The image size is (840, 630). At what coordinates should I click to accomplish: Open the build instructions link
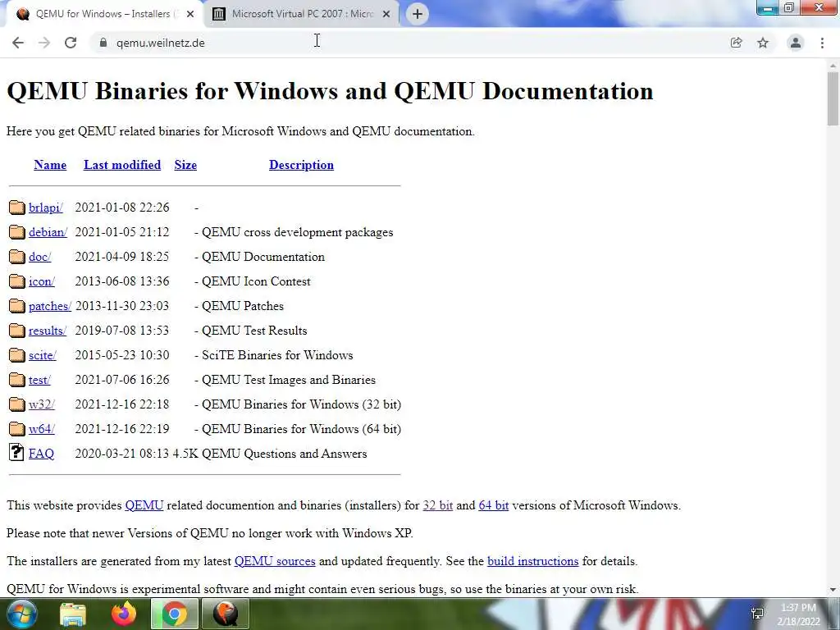(532, 561)
